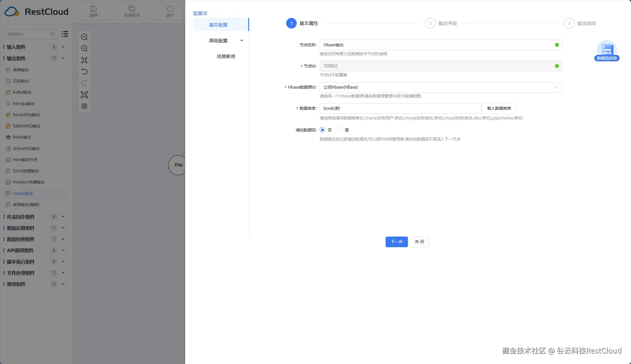Click the 下一步 button
This screenshot has height=364, width=631.
(397, 242)
